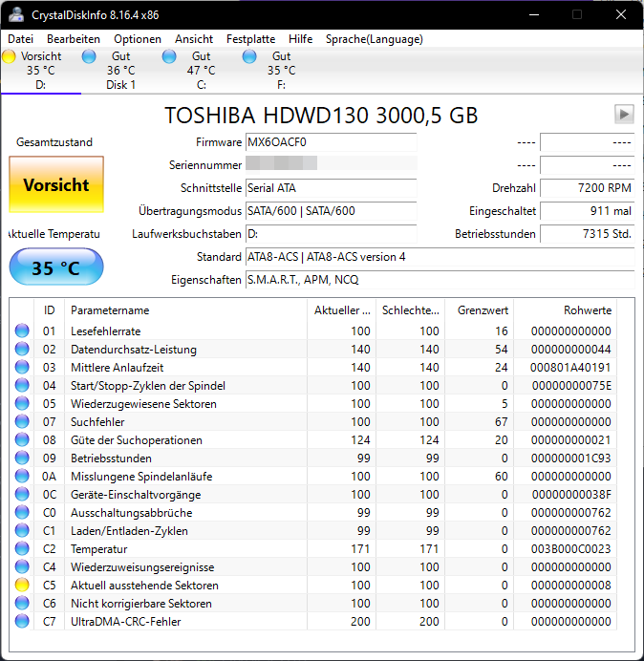Image resolution: width=644 pixels, height=661 pixels.
Task: Click the Eigenschaften field S.M.A.R.T., APM, NCQ
Action: tap(440, 280)
